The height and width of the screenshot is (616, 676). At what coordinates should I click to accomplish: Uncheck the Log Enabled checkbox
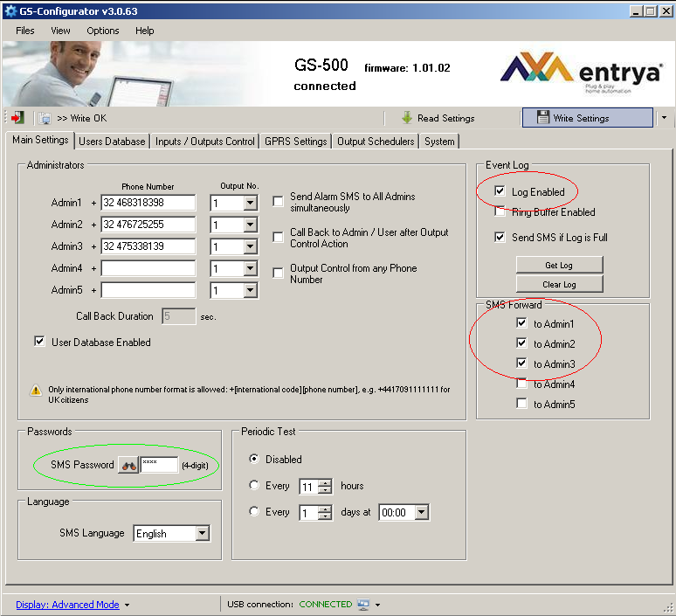tap(500, 191)
